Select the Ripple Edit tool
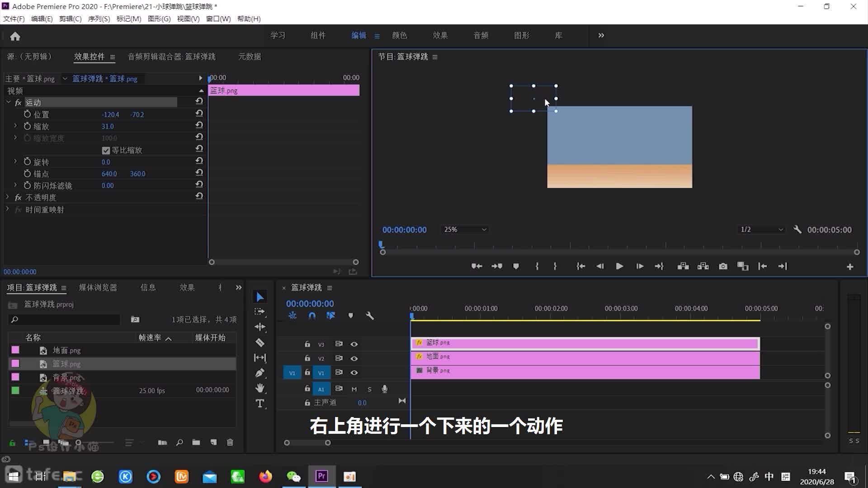The height and width of the screenshot is (488, 868). (x=260, y=327)
